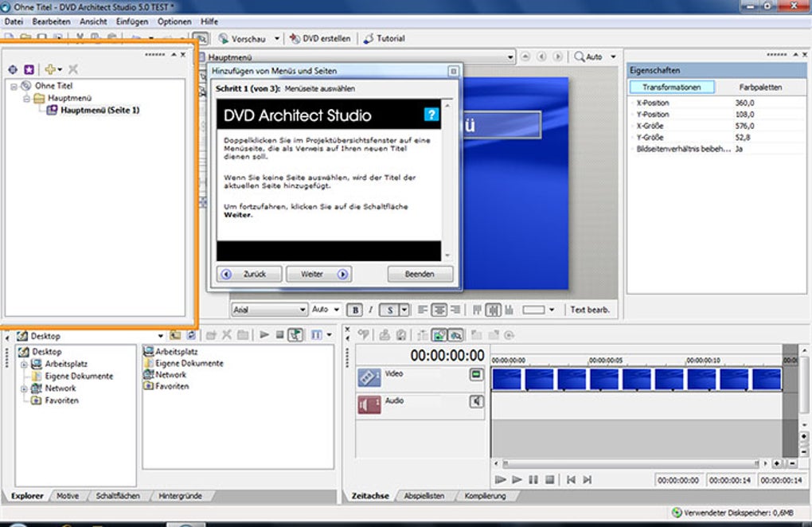Switch to the Abspiellisten tab

(x=424, y=496)
